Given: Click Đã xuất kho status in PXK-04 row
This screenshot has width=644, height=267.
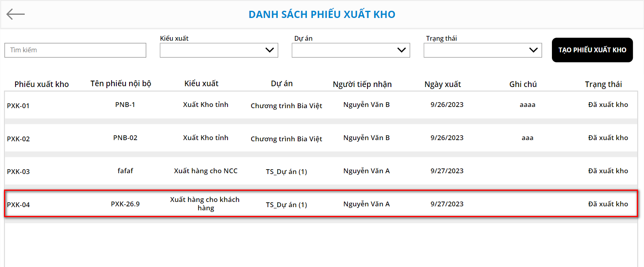Looking at the screenshot, I should pyautogui.click(x=608, y=204).
